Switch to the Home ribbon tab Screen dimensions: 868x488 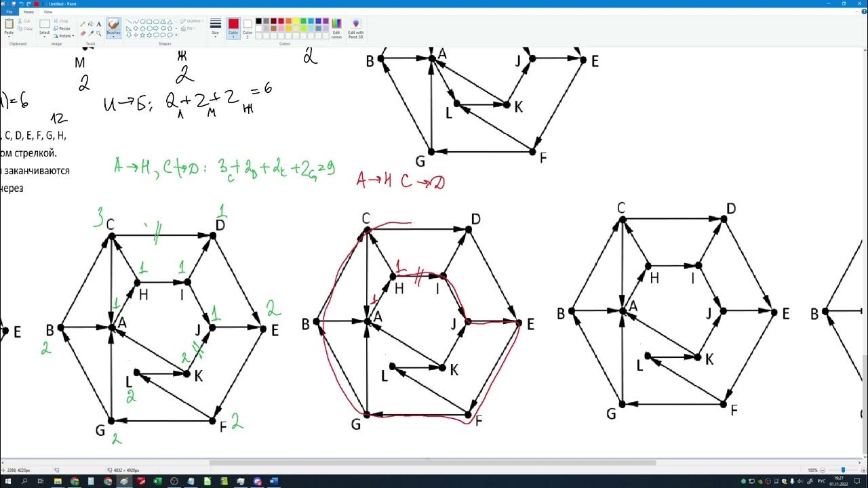coord(28,12)
